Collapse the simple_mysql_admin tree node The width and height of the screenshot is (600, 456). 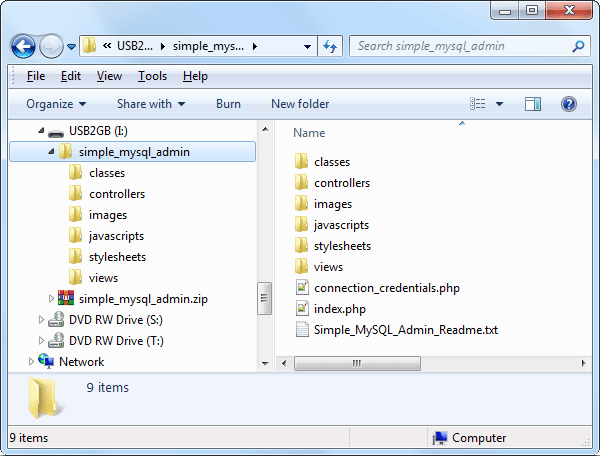pyautogui.click(x=51, y=152)
